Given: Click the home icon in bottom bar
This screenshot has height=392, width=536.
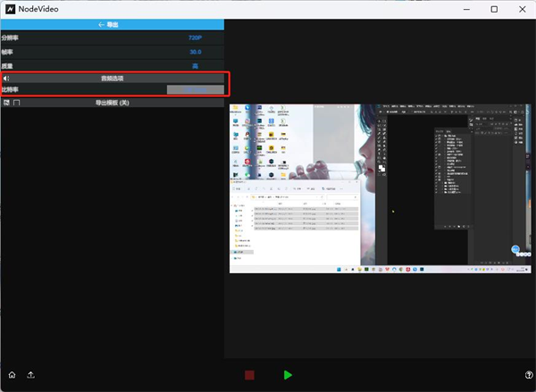Looking at the screenshot, I should click(12, 375).
